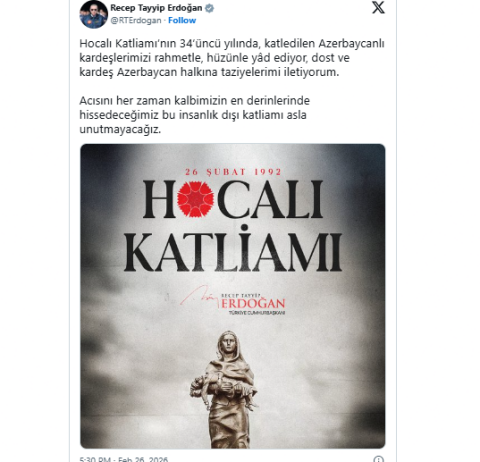Image resolution: width=480 pixels, height=462 pixels.
Task: Click the mother and child statue
Action: 226,389
